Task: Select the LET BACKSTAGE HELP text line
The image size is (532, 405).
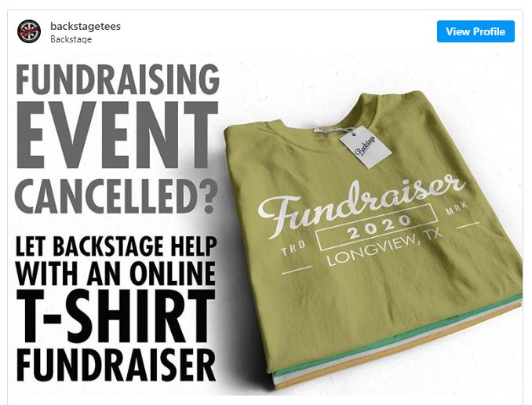Action: click(x=116, y=246)
